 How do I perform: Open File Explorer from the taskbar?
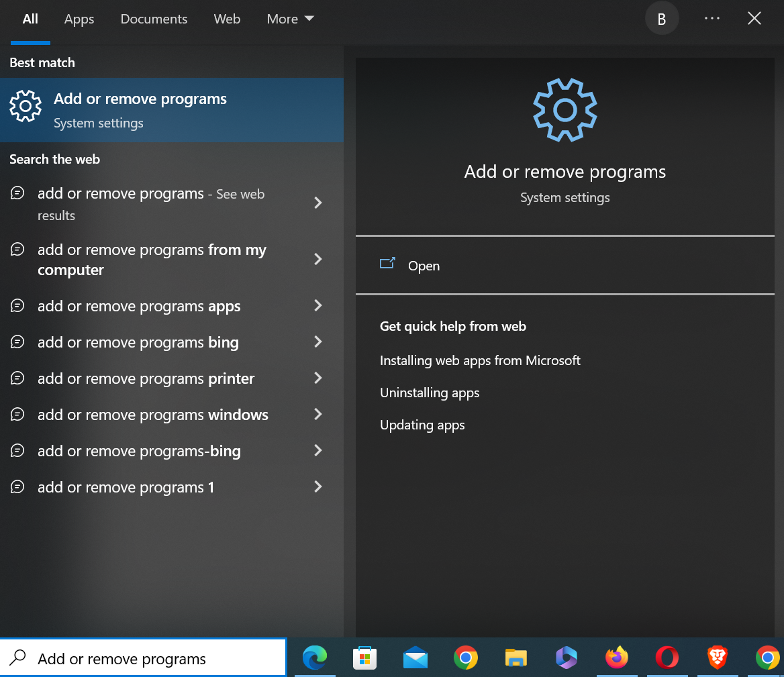coord(516,658)
